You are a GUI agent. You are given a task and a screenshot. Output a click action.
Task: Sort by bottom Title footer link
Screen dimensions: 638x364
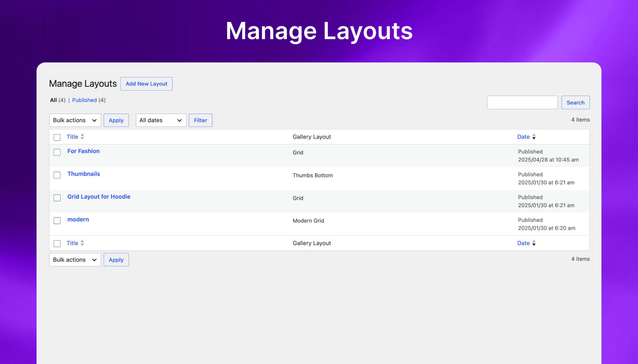(x=72, y=243)
